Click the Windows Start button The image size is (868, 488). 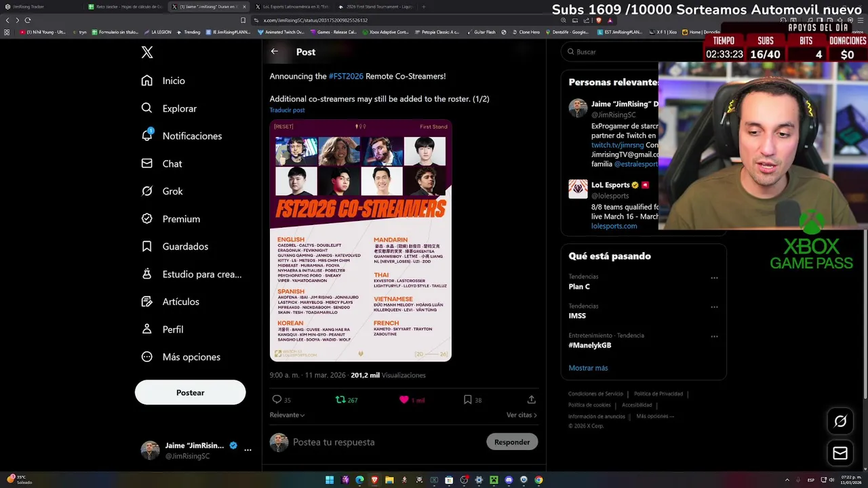click(x=330, y=480)
